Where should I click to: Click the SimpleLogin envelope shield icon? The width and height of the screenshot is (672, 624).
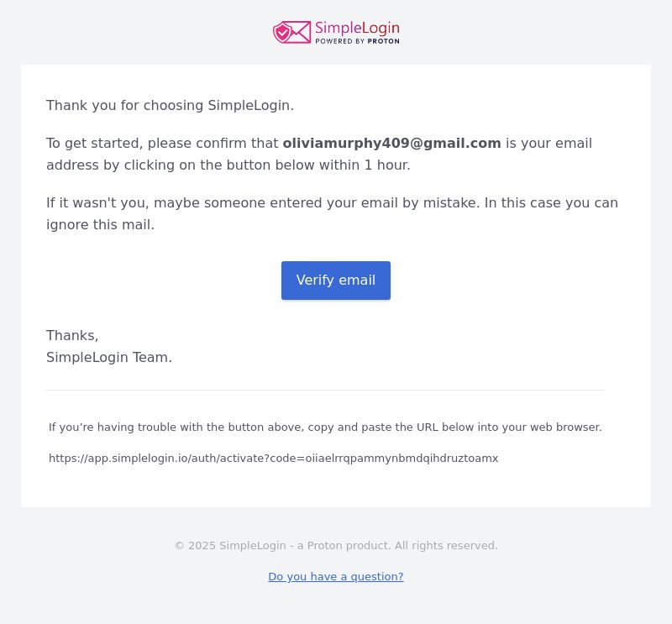[291, 32]
